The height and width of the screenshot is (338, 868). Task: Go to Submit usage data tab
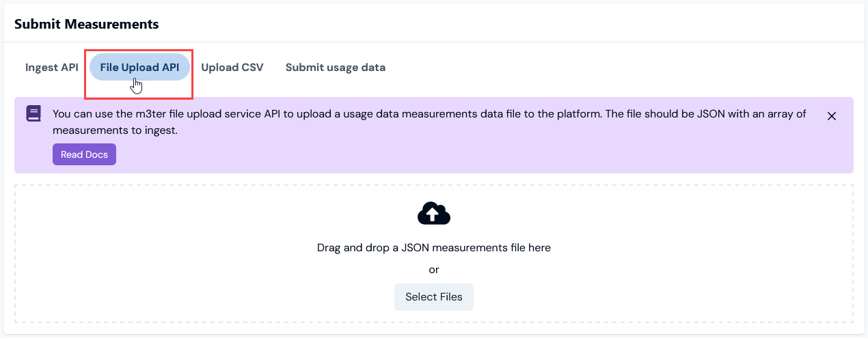click(x=335, y=68)
